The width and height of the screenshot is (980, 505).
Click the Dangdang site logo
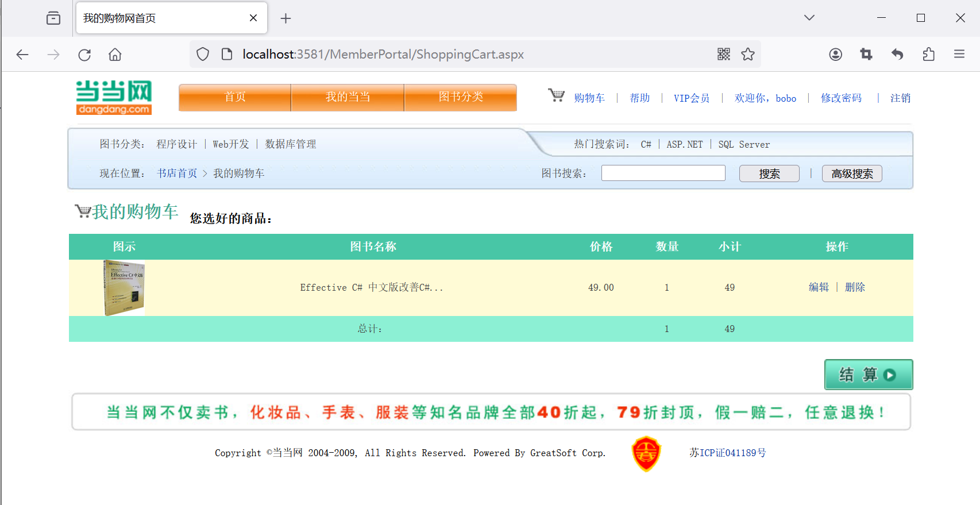pyautogui.click(x=114, y=97)
